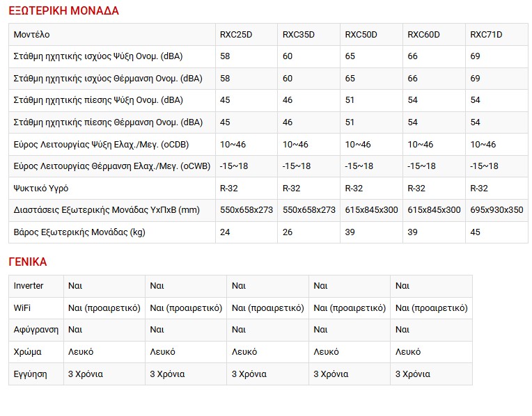Select the RXC50D model column header
The width and height of the screenshot is (532, 416).
(x=361, y=35)
